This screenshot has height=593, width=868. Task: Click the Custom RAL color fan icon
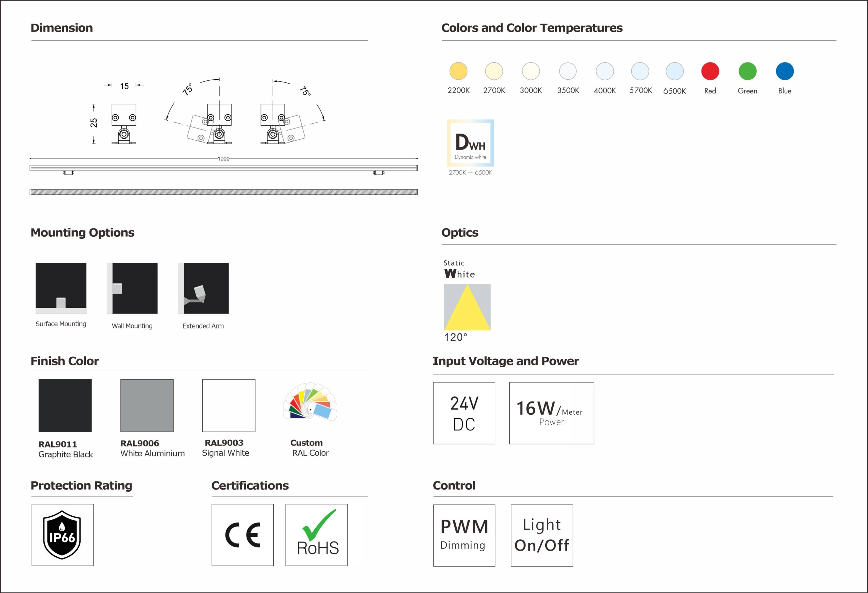tap(310, 402)
